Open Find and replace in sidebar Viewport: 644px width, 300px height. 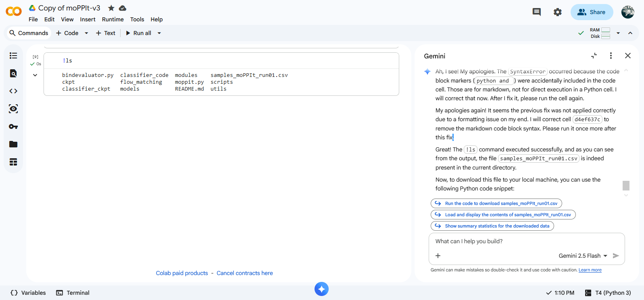tap(13, 73)
